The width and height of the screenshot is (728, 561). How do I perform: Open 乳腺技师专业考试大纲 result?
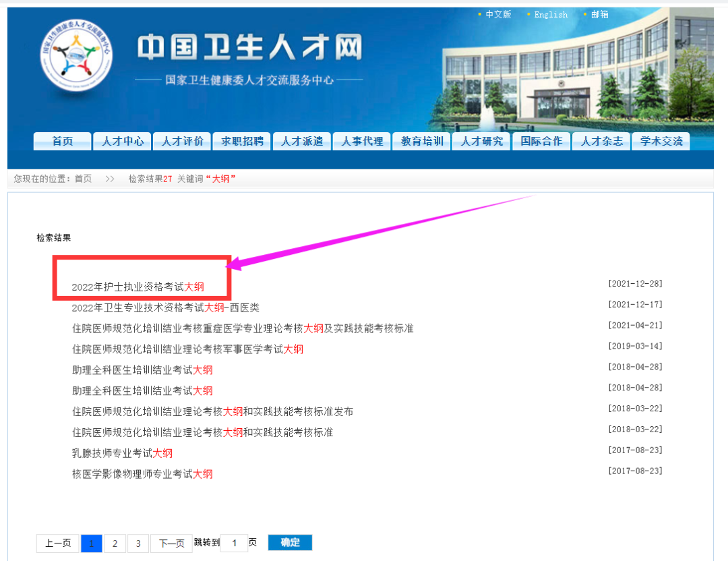click(122, 453)
